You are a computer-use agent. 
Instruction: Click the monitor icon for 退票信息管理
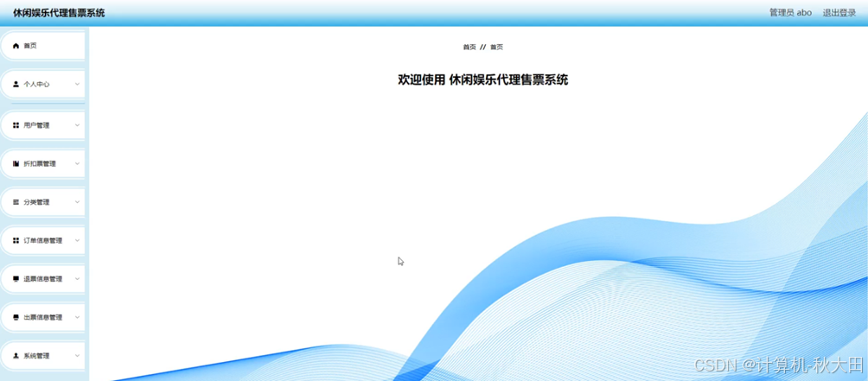click(x=16, y=279)
